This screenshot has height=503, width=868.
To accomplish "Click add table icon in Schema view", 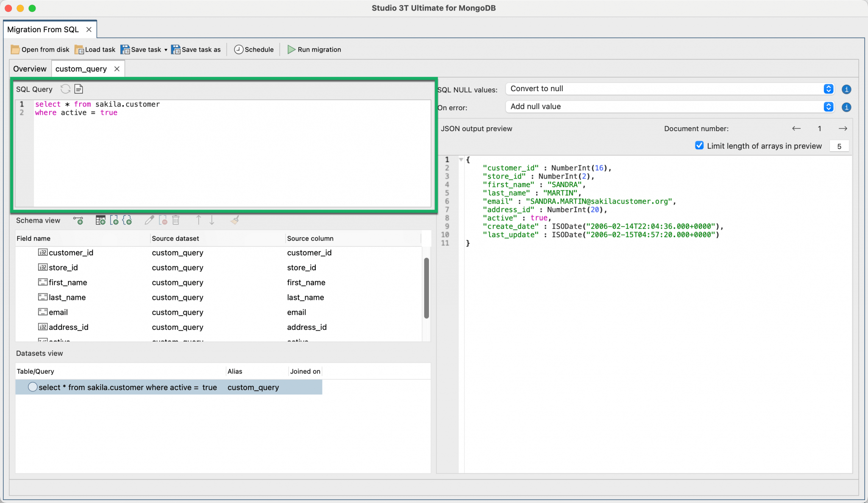I will tap(100, 221).
